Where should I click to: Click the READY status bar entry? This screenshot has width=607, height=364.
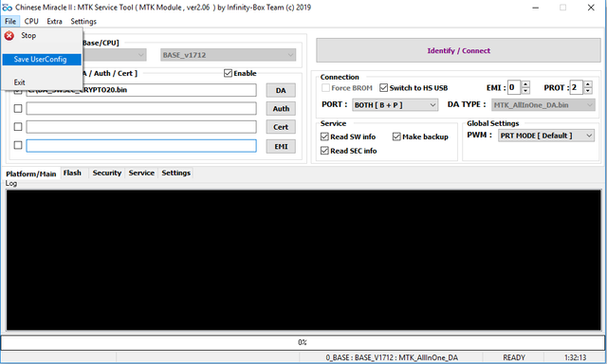tap(514, 357)
